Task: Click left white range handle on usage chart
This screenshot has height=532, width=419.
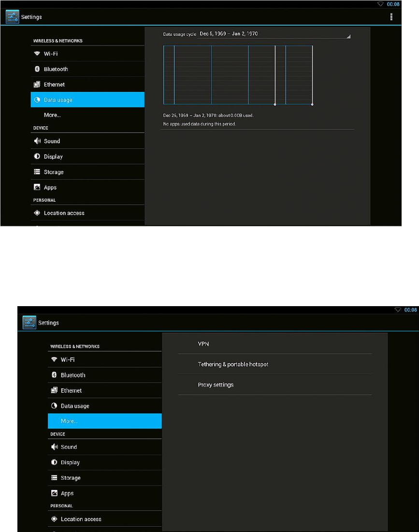Action: pyautogui.click(x=275, y=104)
